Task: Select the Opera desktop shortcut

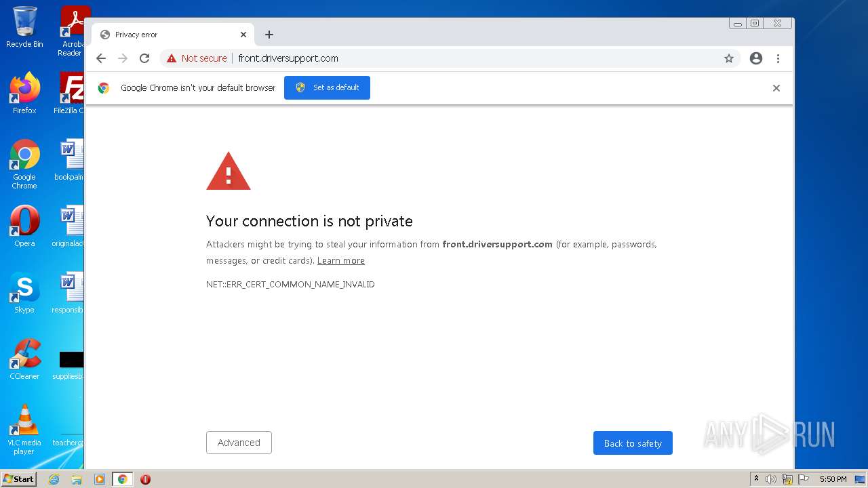Action: [24, 226]
